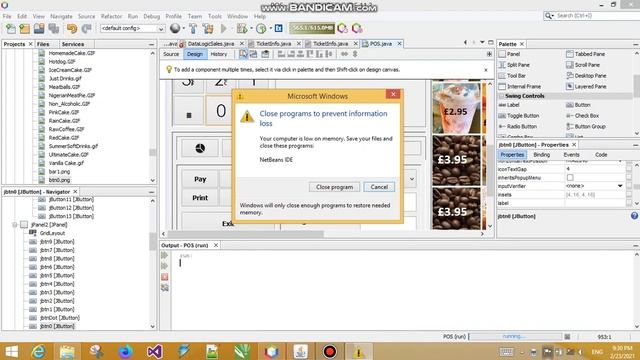Click the Profile Project toolbar icon
Image resolution: width=640 pixels, height=360 pixels.
click(x=261, y=29)
